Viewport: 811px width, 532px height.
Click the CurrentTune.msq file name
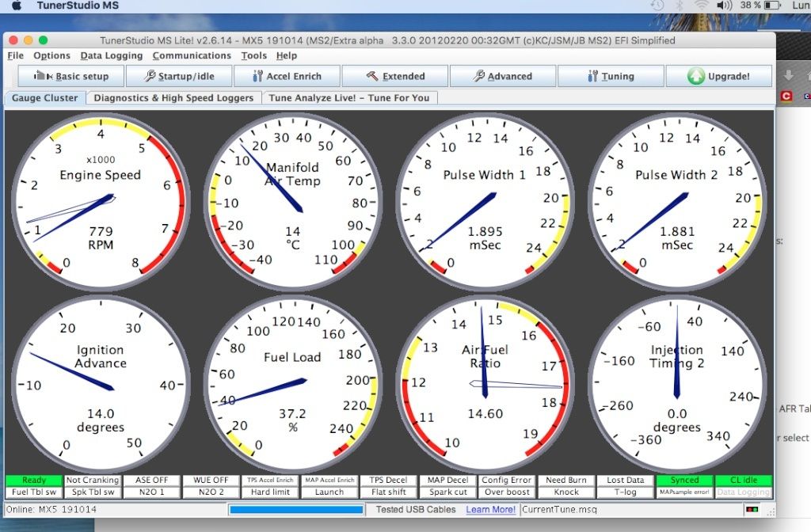pos(559,509)
